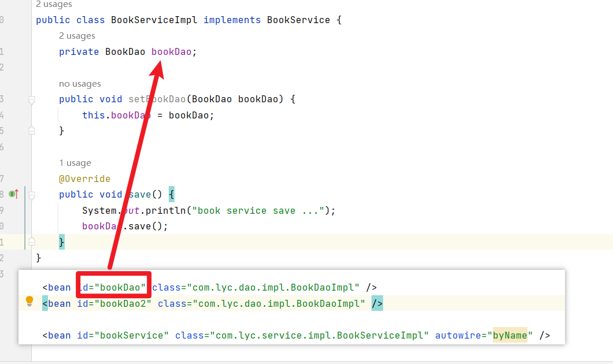Click BookService interface after implements keyword

click(298, 20)
